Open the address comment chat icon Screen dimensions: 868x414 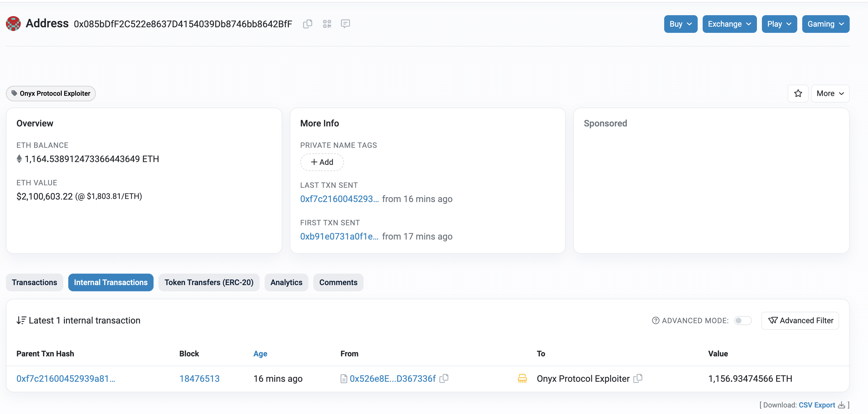(x=345, y=24)
